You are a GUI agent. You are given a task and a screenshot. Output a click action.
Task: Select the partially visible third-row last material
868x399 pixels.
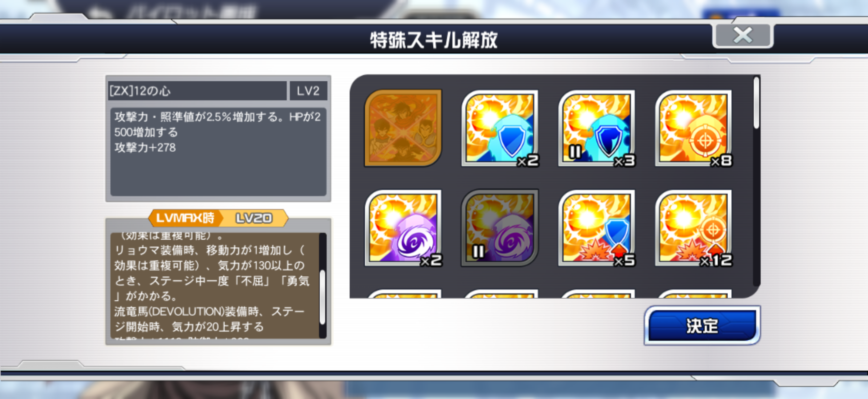[x=693, y=294]
